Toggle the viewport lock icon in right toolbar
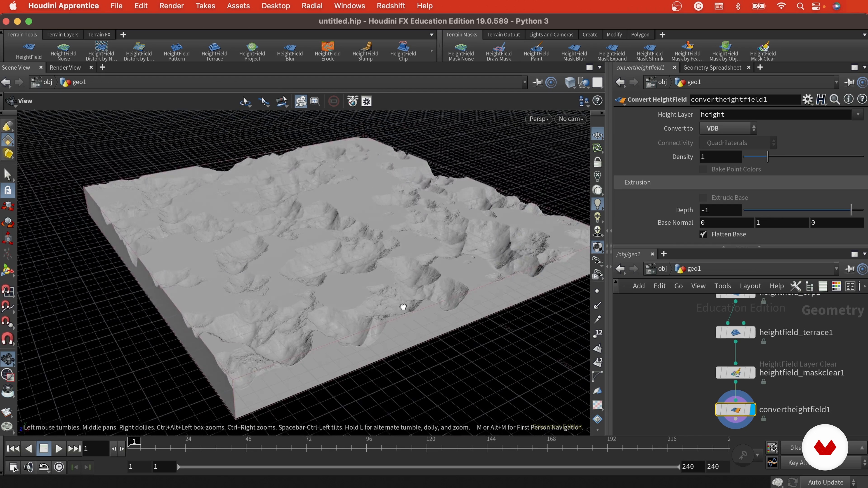Viewport: 868px width, 488px height. coord(597,162)
